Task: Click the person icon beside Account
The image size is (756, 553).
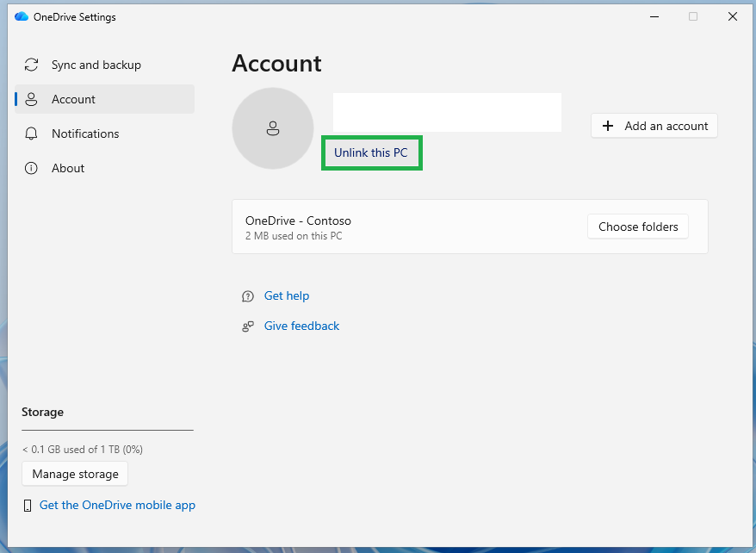Action: [31, 99]
